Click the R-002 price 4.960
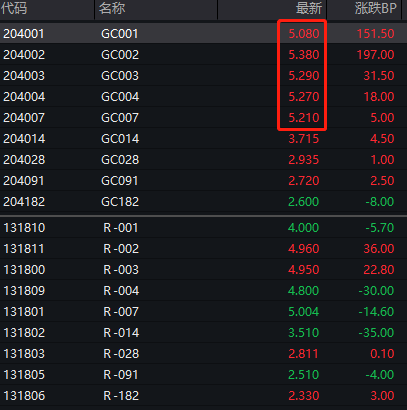This screenshot has width=407, height=410. (x=304, y=249)
